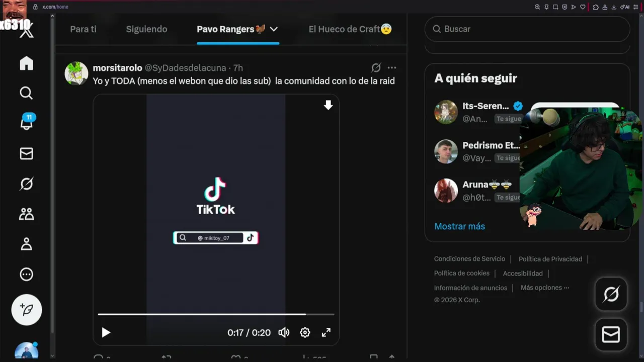Screen dimensions: 644x362
Task: Open browser easy setup sliders icon
Action: click(636, 7)
